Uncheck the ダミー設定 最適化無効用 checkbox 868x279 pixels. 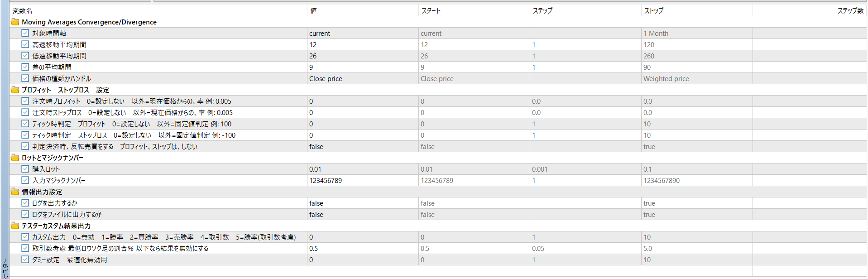25,260
